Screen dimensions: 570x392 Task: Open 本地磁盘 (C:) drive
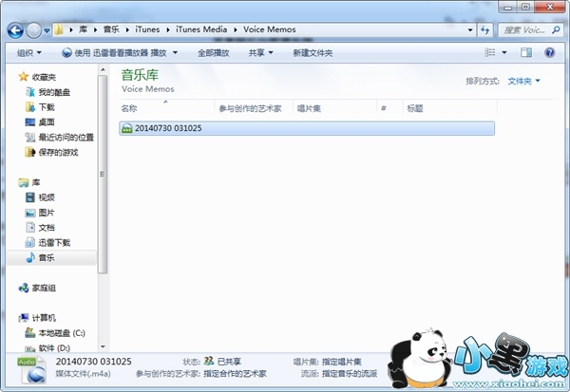click(62, 333)
